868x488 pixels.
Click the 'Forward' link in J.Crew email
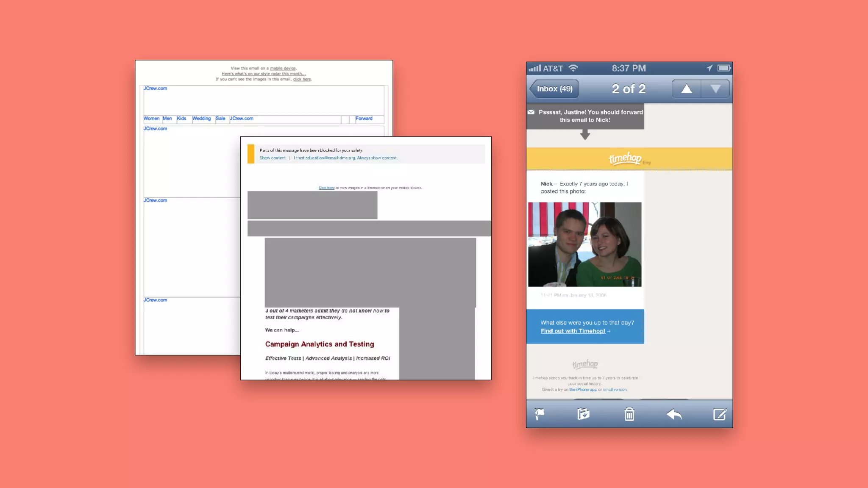(364, 119)
